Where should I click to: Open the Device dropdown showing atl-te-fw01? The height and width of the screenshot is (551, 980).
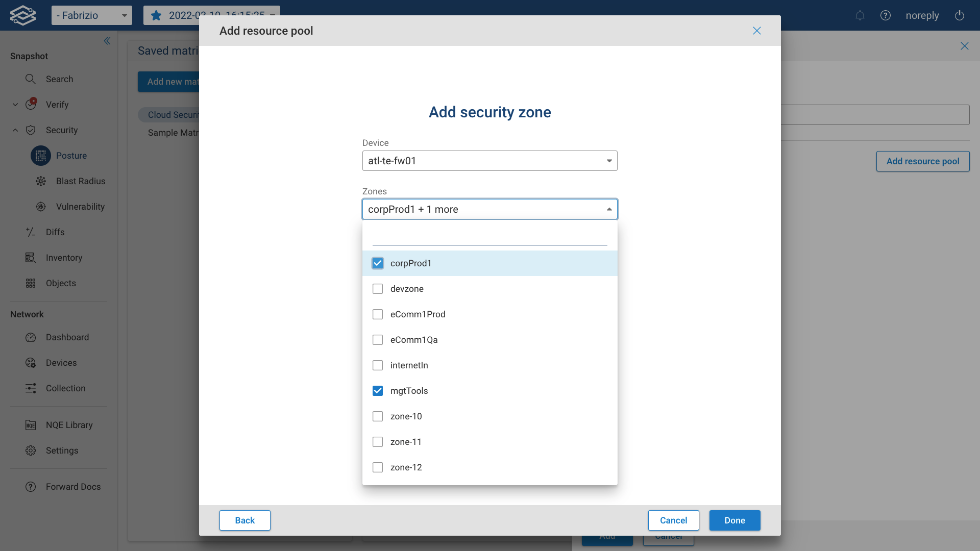pyautogui.click(x=608, y=160)
